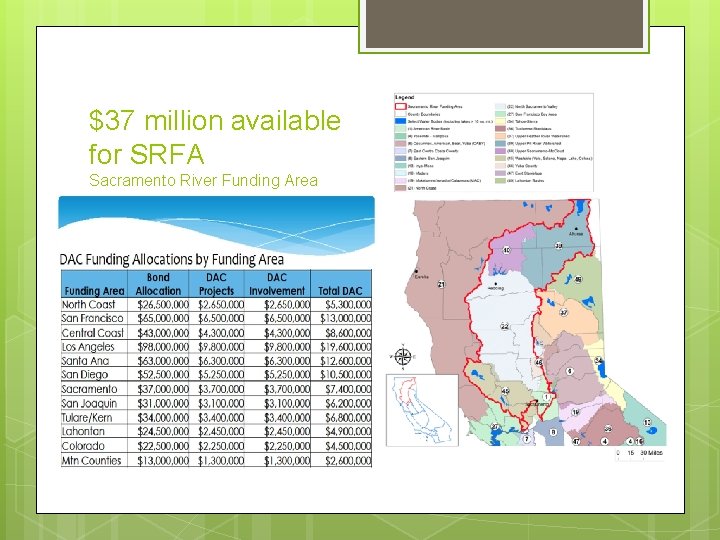Click Central Coast bond allocation "$43,000,000"
The height and width of the screenshot is (540, 720).
pos(163,333)
